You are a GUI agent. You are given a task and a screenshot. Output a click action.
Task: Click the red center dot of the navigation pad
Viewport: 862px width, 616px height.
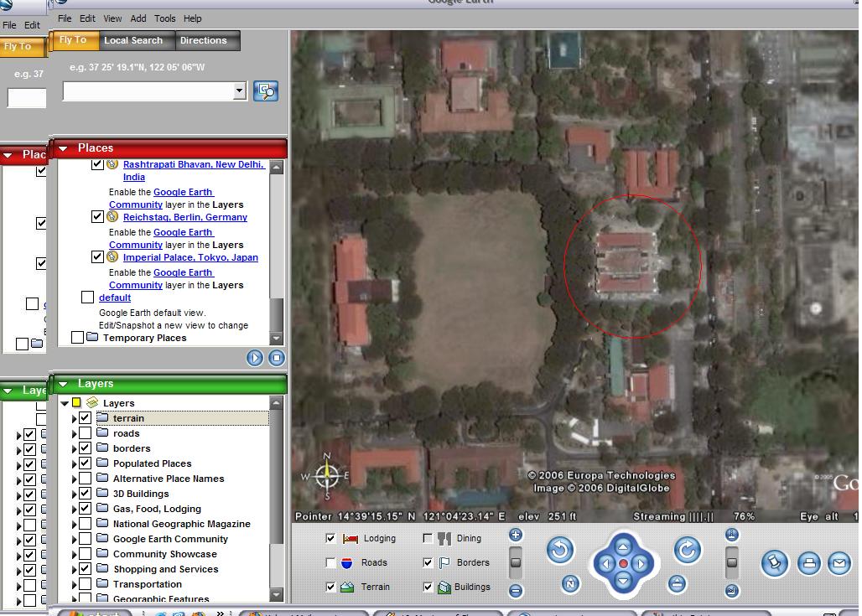pos(623,564)
